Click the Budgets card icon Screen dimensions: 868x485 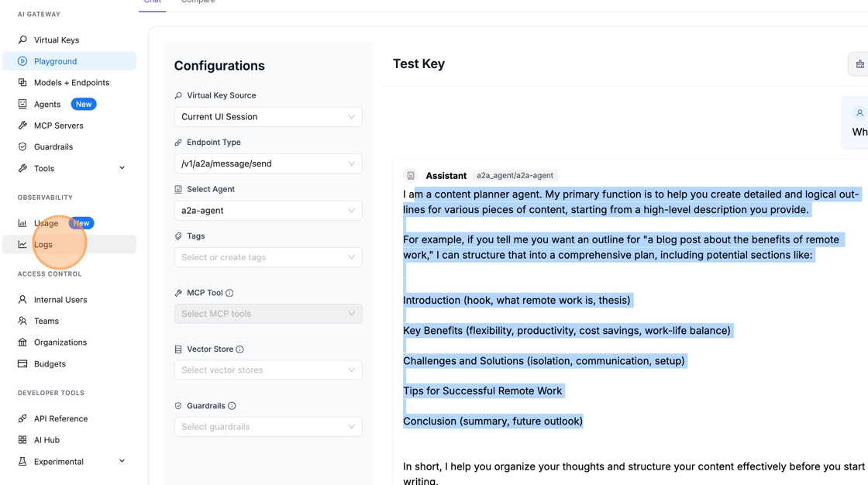[22, 363]
